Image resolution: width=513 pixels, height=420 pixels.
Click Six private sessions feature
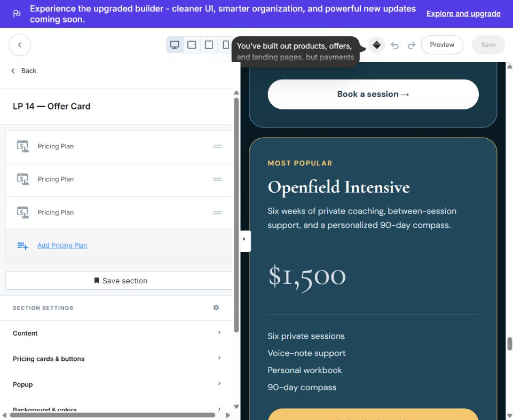[x=306, y=336]
